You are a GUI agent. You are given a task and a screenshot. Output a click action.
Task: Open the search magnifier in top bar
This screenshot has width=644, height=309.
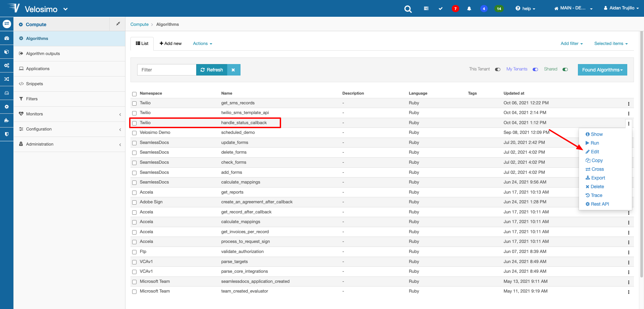(x=408, y=9)
